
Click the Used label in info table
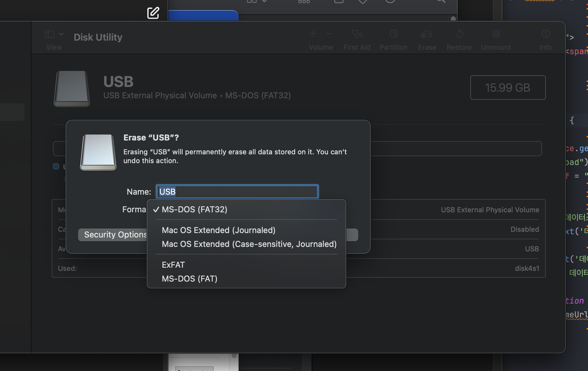point(67,268)
